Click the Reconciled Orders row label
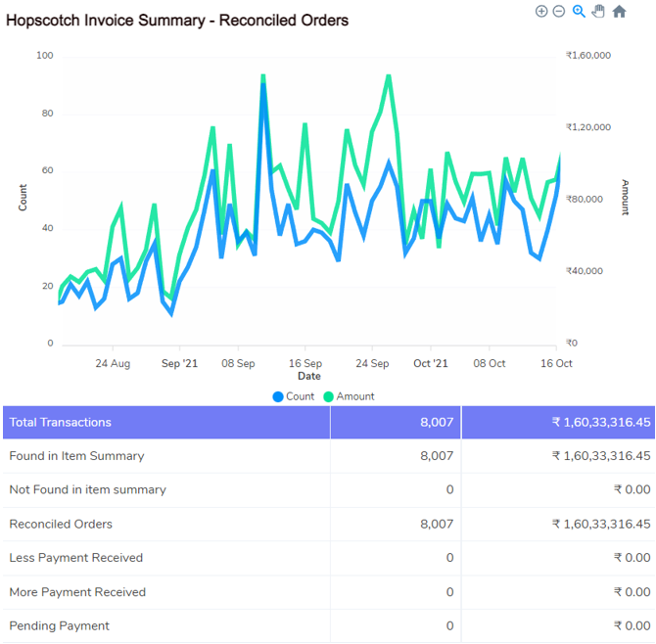The height and width of the screenshot is (644, 656). [61, 524]
